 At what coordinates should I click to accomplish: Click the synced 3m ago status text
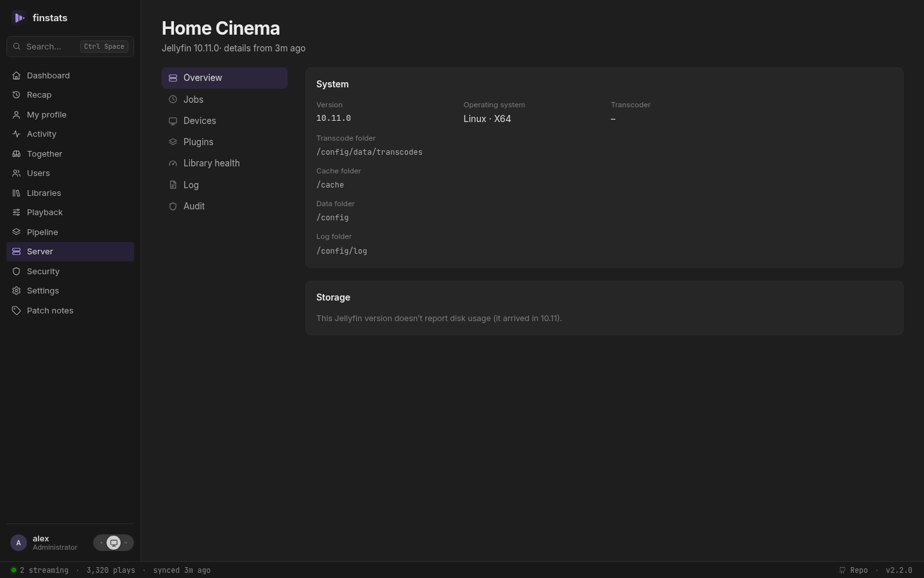tap(182, 570)
